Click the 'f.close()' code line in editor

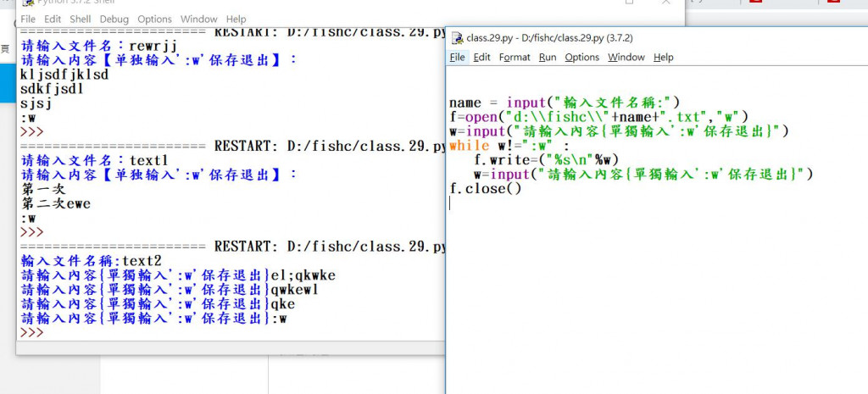[x=485, y=189]
